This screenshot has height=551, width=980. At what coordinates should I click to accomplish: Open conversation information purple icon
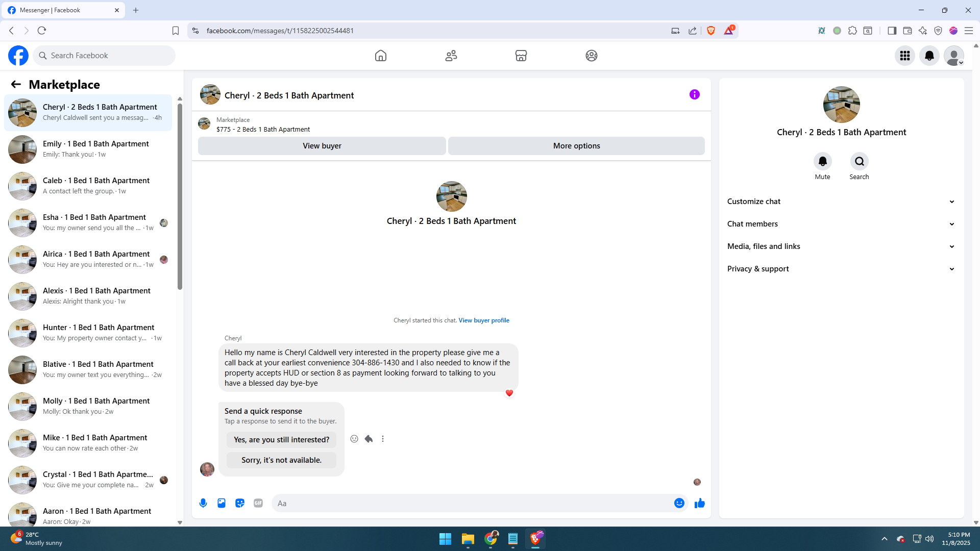(x=694, y=94)
